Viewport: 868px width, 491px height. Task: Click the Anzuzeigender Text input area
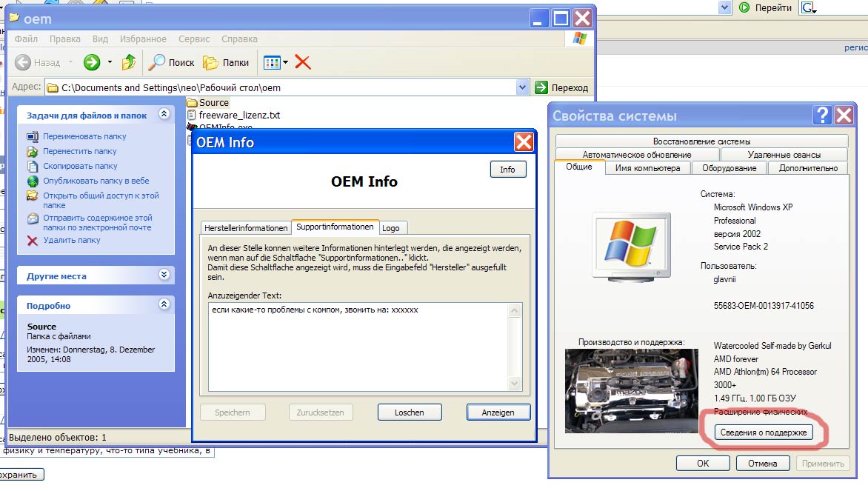[358, 347]
